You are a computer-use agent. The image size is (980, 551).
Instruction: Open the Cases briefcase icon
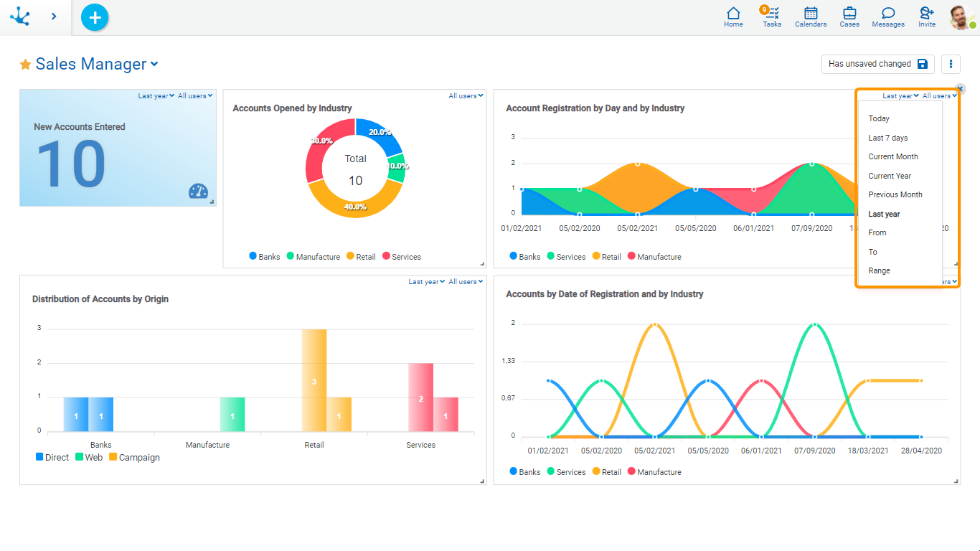pos(849,17)
